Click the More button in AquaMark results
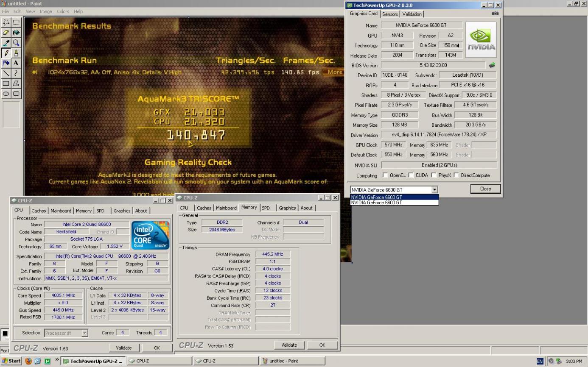Viewport: 588px width, 367px height. point(334,72)
